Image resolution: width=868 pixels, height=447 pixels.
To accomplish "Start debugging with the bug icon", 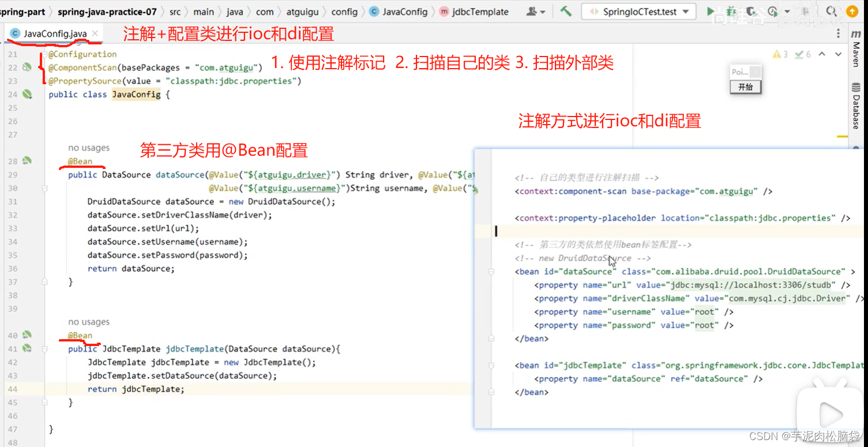I will [x=731, y=12].
